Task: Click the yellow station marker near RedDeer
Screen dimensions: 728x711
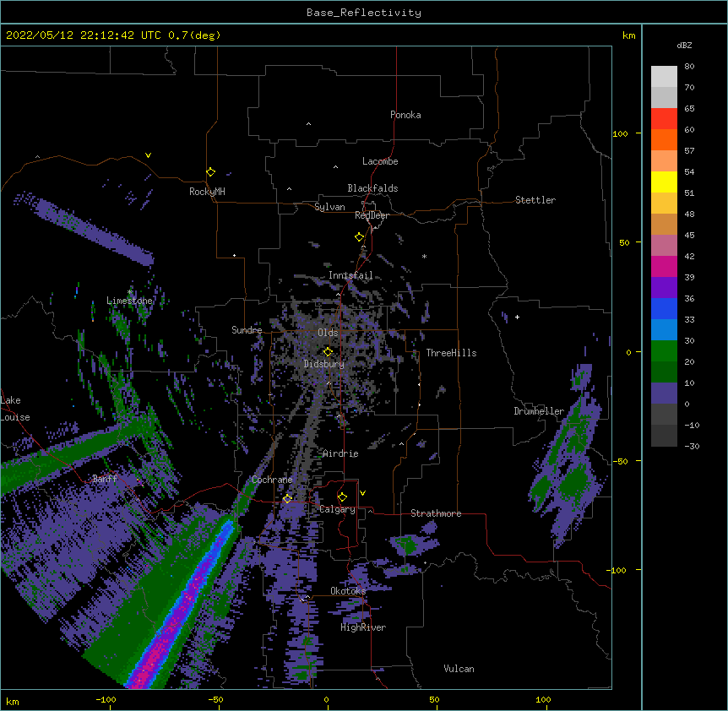Action: tap(359, 237)
